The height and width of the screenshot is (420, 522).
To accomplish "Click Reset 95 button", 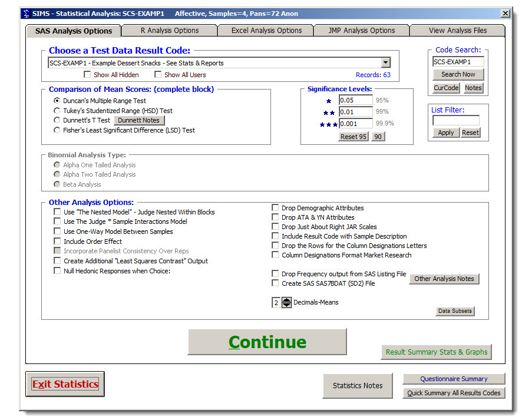I will click(353, 137).
